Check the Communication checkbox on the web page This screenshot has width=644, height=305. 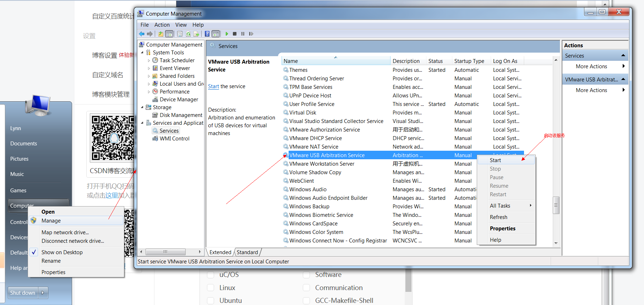pos(306,288)
